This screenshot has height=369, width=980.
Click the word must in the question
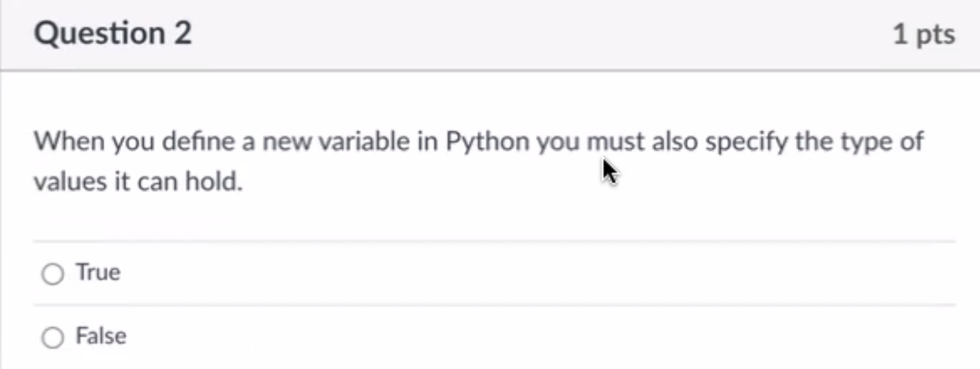pos(615,142)
